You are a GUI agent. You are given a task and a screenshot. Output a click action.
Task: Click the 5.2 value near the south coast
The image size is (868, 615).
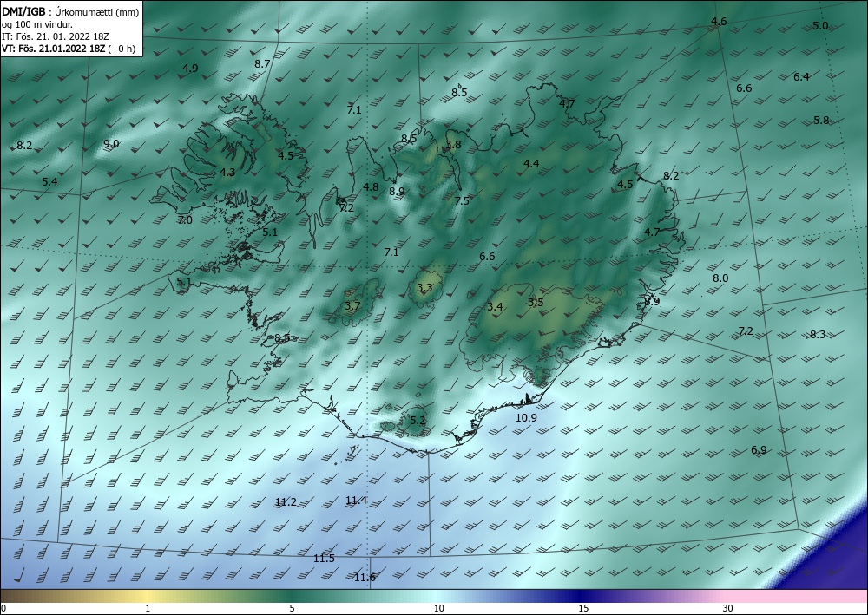point(418,421)
